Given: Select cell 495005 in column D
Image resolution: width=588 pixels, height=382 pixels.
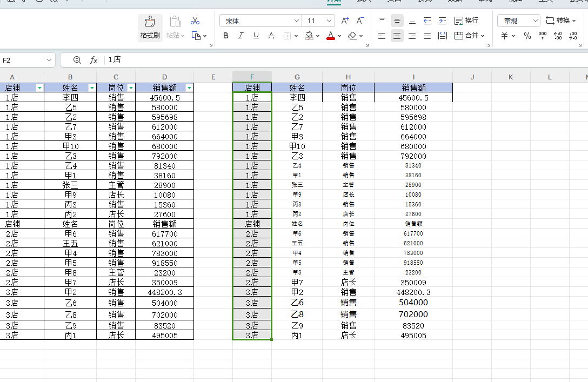Looking at the screenshot, I should click(x=165, y=335).
